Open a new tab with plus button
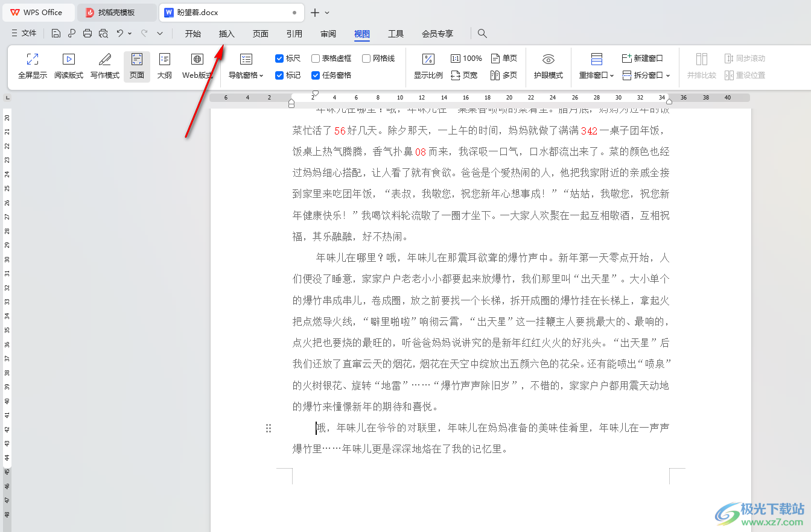 pyautogui.click(x=314, y=12)
